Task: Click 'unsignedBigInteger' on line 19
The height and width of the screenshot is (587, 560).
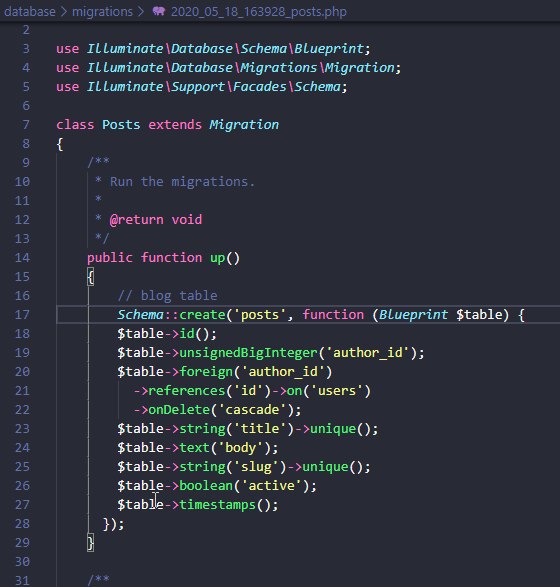Action: tap(248, 353)
